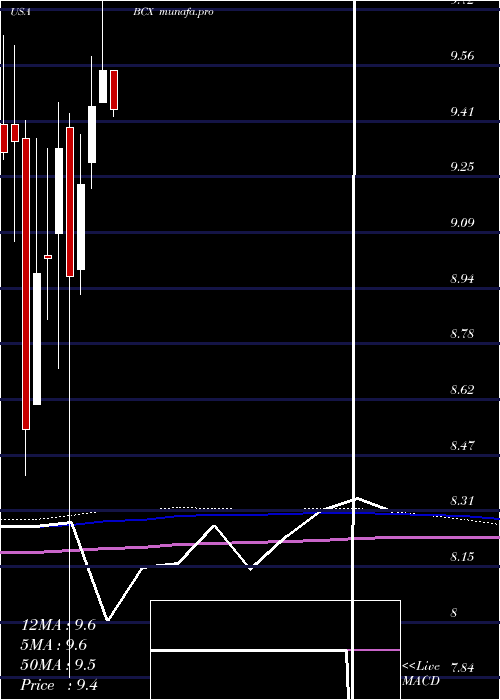The width and height of the screenshot is (500, 700).
Task: Click the 5MA : 9.6 legend entry
Action: tap(54, 645)
